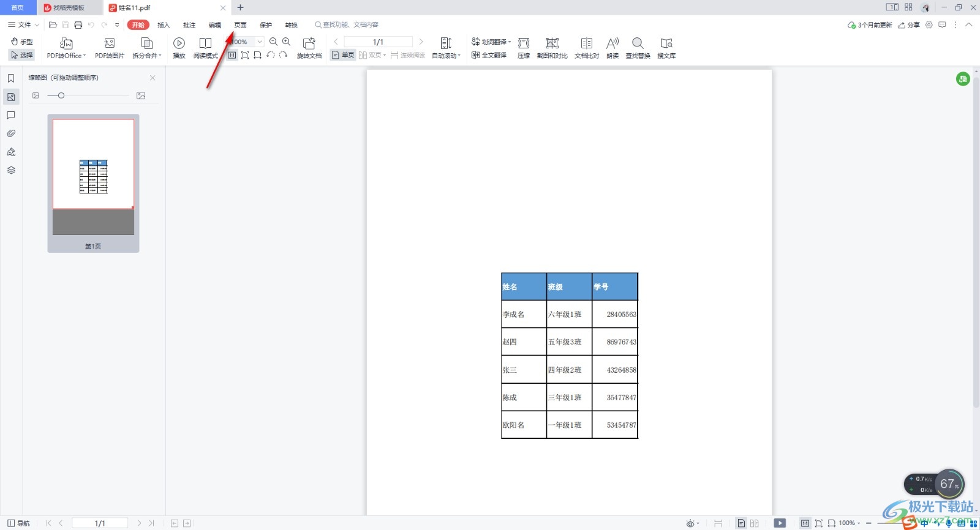Click the rotate counterclockwise icon
This screenshot has height=530, width=980.
(x=270, y=55)
